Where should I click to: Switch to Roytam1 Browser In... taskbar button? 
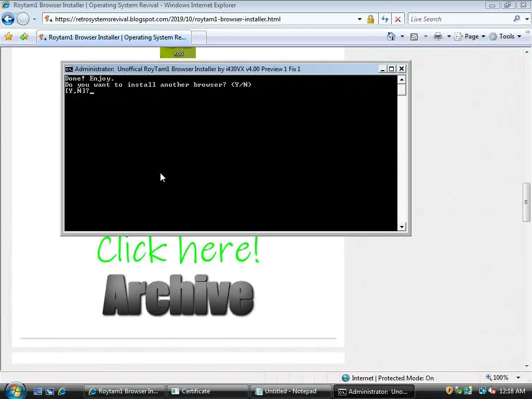click(124, 391)
